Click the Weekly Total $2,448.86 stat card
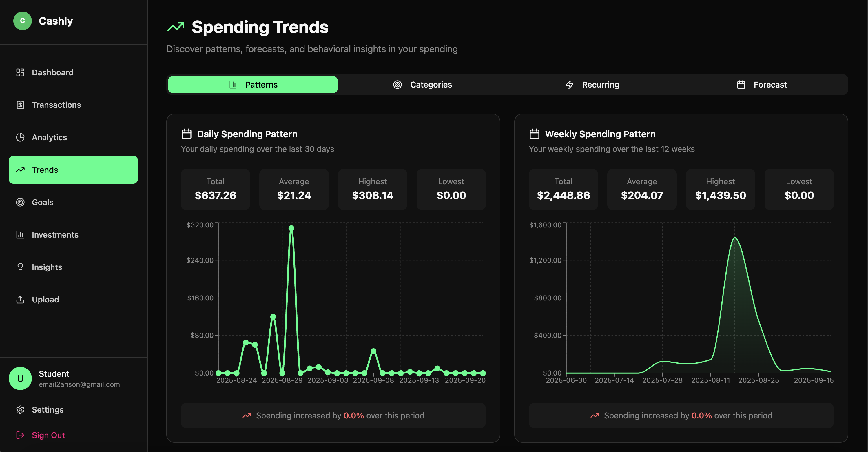Screen dimensions: 868x452 (x=563, y=189)
